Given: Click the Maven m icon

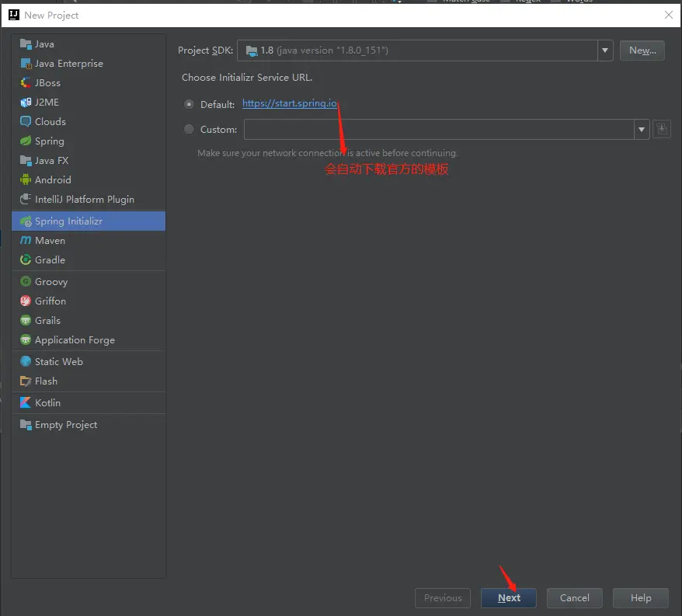Looking at the screenshot, I should pyautogui.click(x=26, y=240).
